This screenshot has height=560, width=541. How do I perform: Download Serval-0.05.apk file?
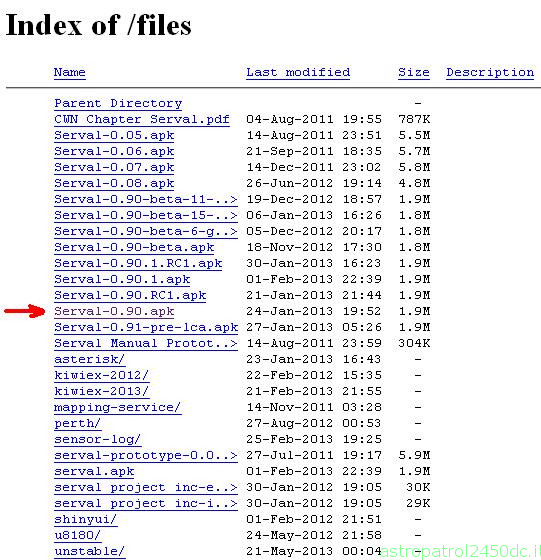click(114, 135)
